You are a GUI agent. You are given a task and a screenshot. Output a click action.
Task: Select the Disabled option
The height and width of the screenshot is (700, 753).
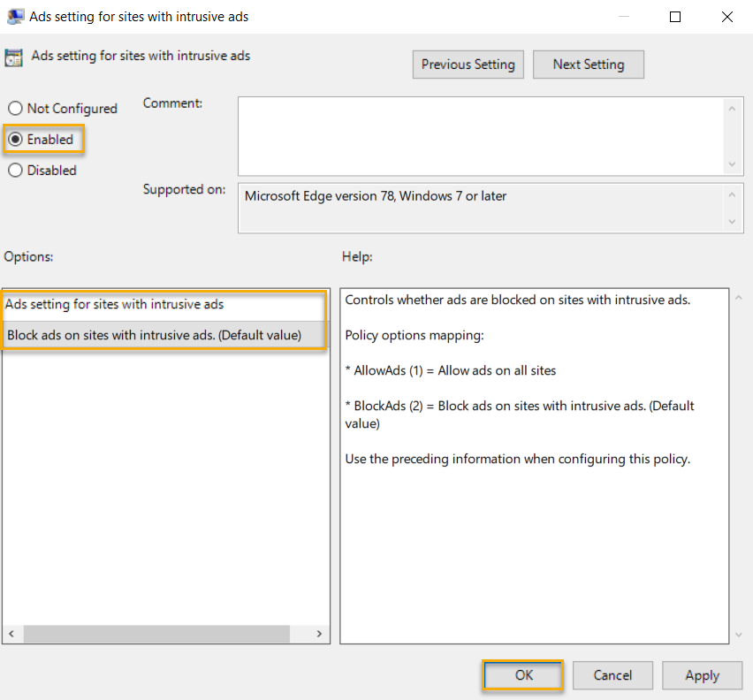[15, 170]
